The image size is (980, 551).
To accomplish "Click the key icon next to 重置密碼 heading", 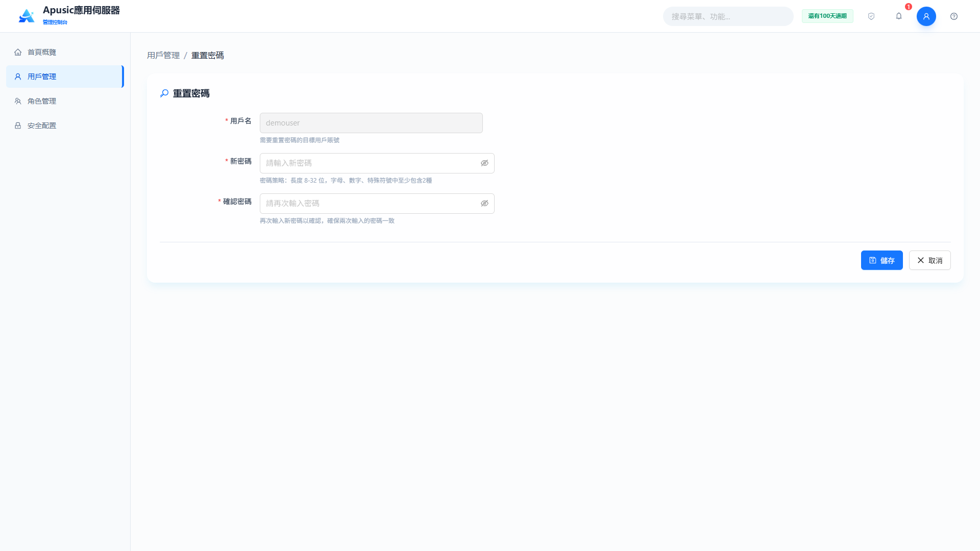I will (x=164, y=93).
